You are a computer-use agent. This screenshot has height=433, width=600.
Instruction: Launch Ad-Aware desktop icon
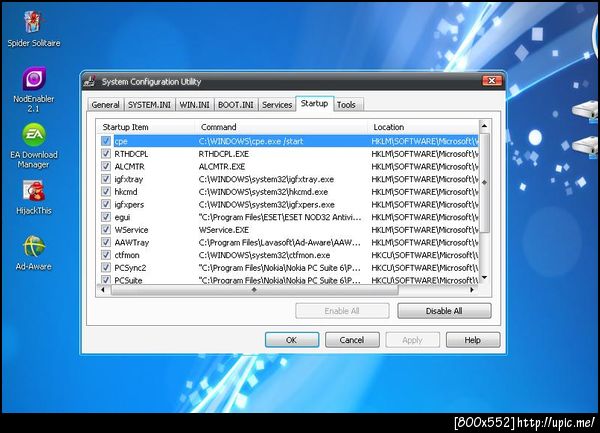coord(34,253)
